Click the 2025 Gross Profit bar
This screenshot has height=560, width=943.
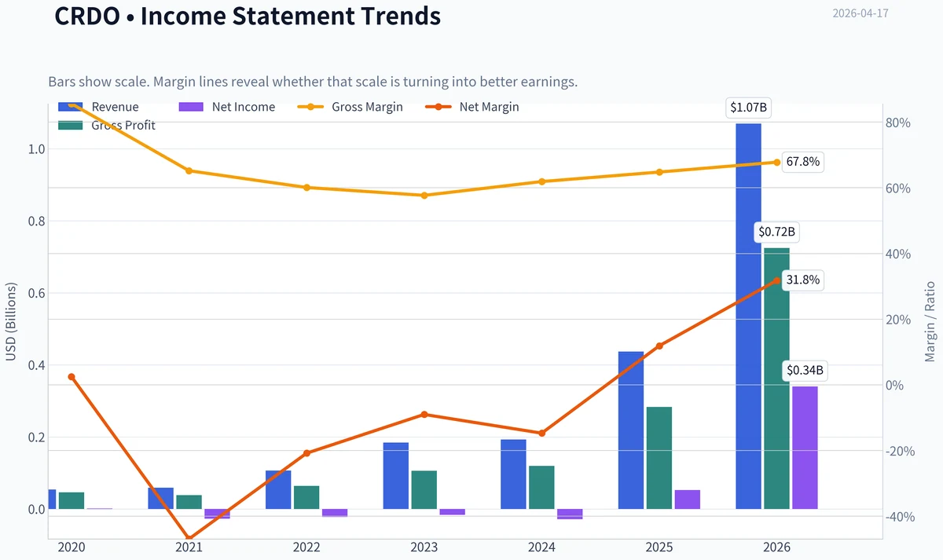point(659,458)
